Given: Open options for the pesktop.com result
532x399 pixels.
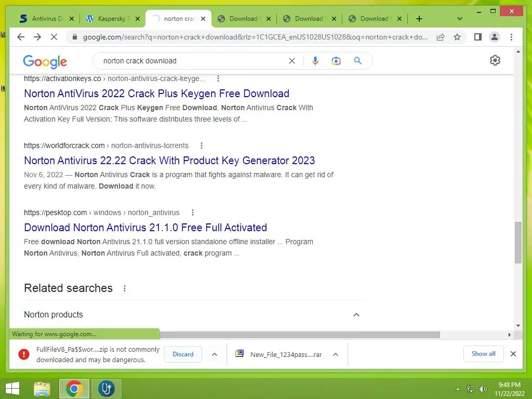Looking at the screenshot, I should pos(193,212).
